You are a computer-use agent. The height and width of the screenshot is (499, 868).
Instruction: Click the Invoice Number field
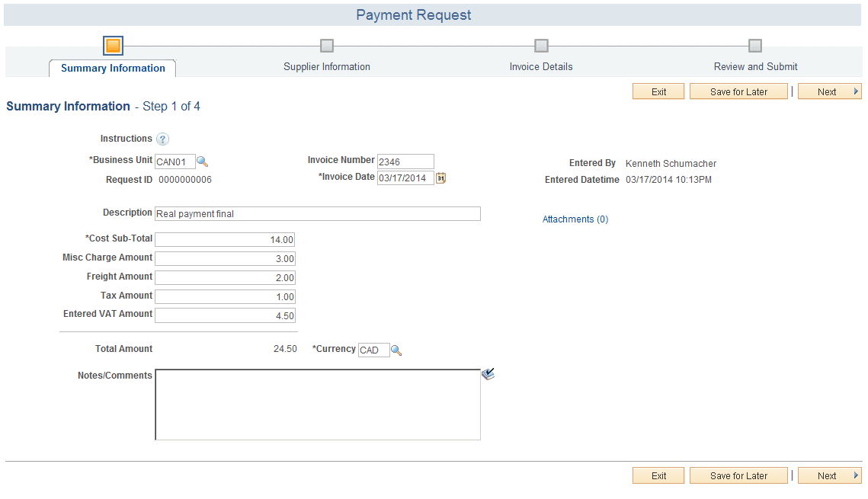point(405,161)
